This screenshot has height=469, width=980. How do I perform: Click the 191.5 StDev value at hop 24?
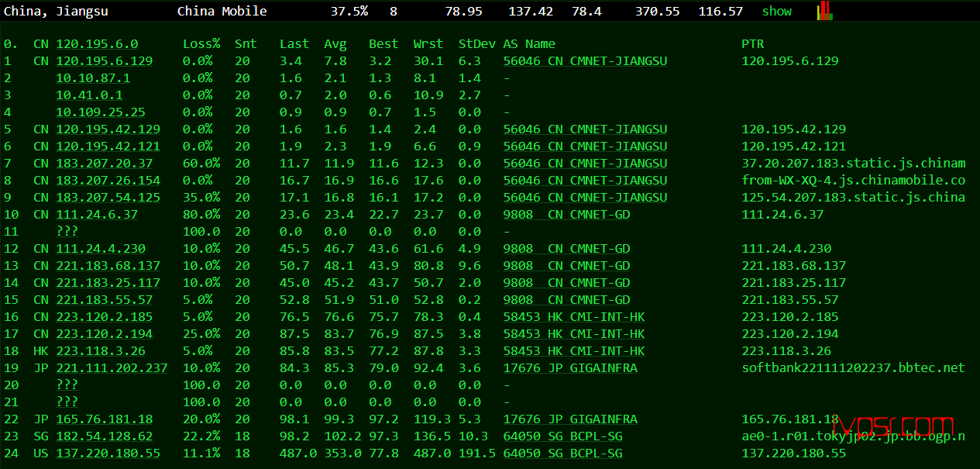[x=476, y=453]
